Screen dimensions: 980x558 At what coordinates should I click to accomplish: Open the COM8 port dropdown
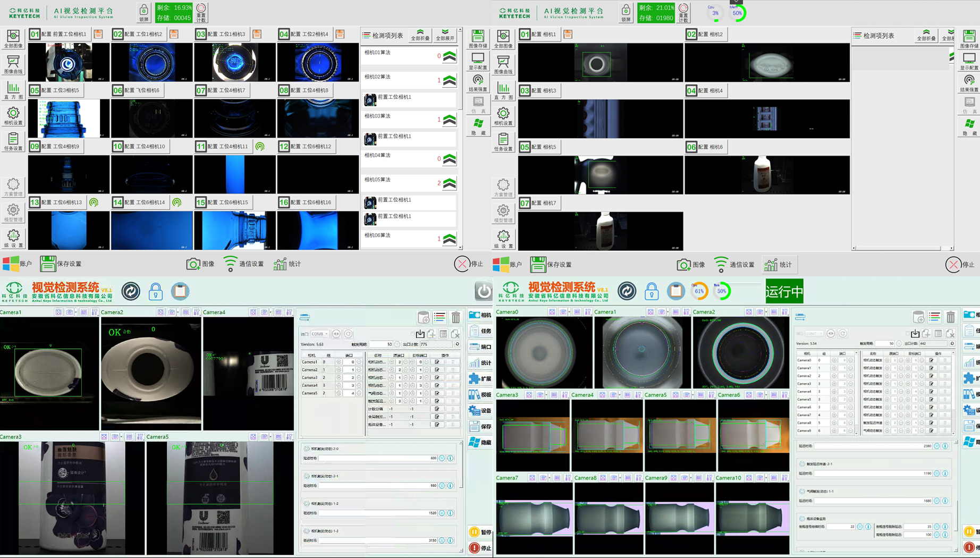point(319,334)
